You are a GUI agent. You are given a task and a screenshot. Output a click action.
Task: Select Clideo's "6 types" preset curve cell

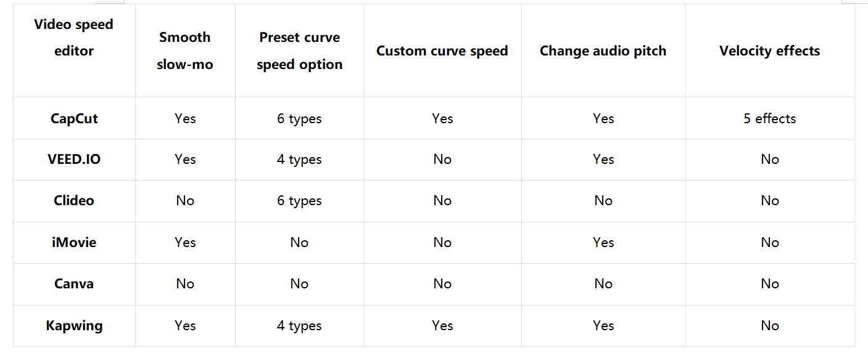pos(299,200)
